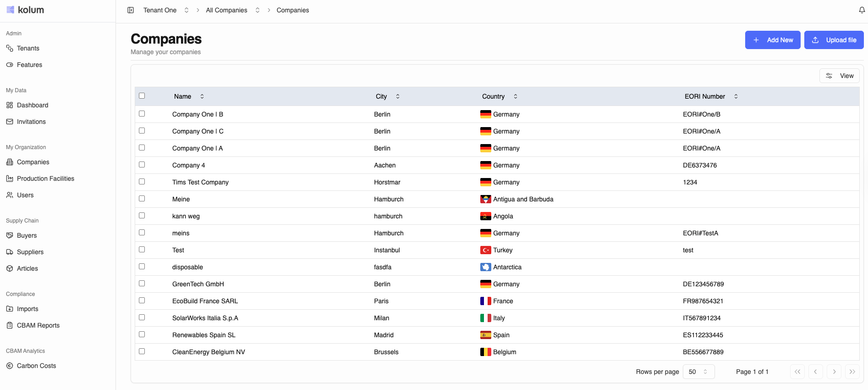Click the Germany flag for GreenTech GmbH
This screenshot has width=868, height=390.
click(485, 284)
